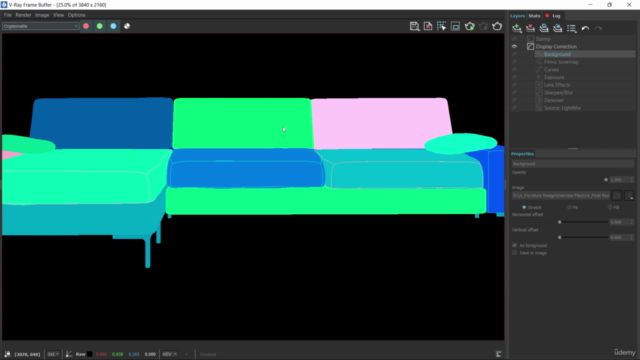Toggle the red channel button
Screen dimensions: 640x360
click(x=86, y=26)
